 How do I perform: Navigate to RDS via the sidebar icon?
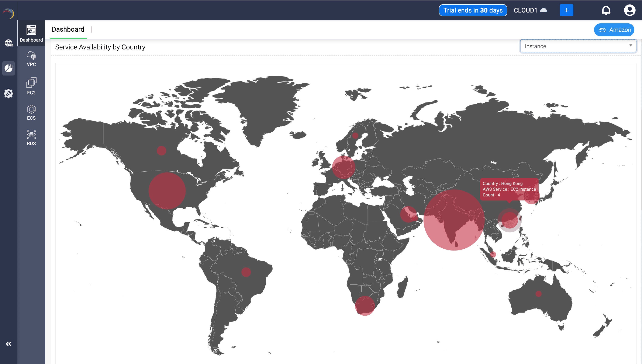(x=31, y=137)
